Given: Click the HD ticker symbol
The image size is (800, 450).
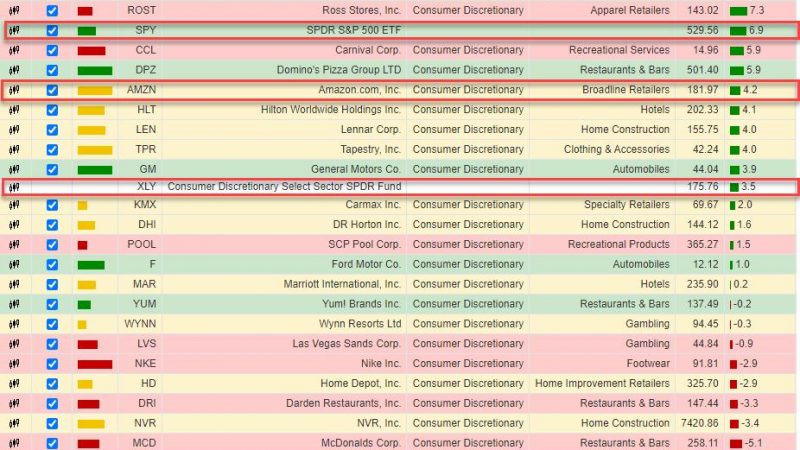Looking at the screenshot, I should pyautogui.click(x=148, y=384).
